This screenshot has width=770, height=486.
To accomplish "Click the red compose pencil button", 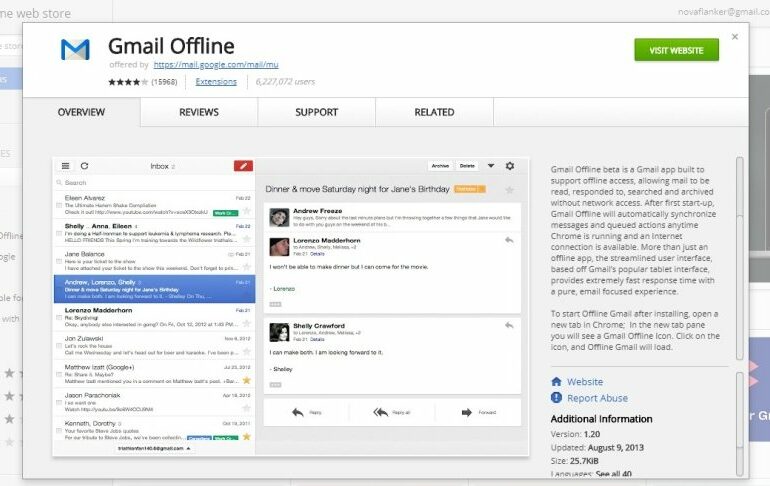I will point(243,166).
